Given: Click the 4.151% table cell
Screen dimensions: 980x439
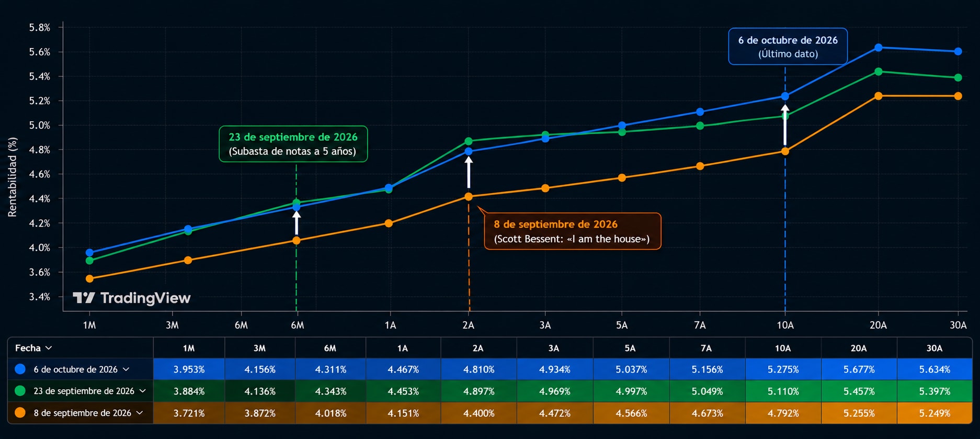Looking at the screenshot, I should [403, 413].
